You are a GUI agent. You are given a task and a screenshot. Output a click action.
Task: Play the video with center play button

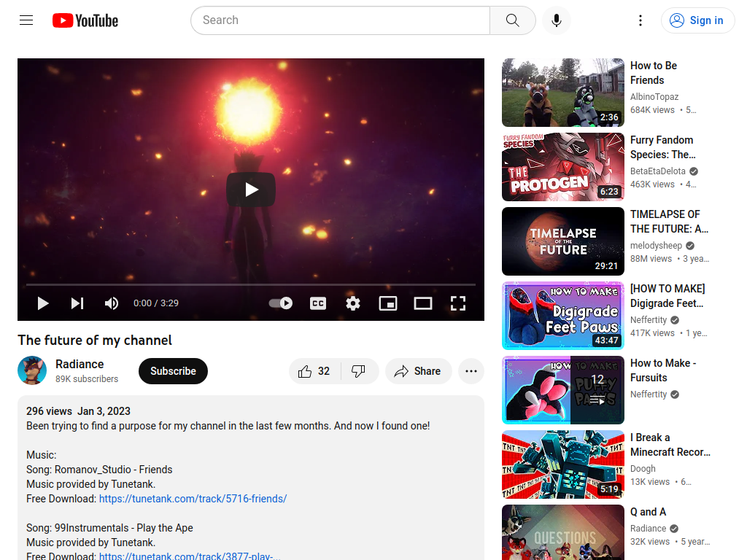pyautogui.click(x=251, y=190)
